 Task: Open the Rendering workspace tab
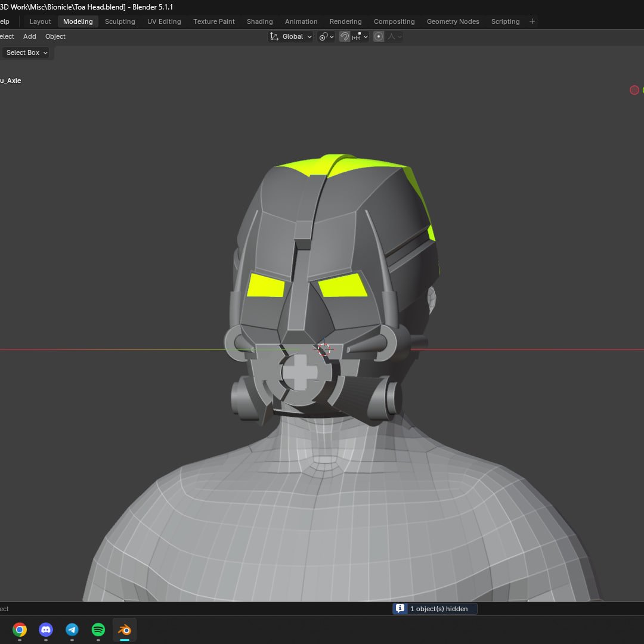point(345,21)
